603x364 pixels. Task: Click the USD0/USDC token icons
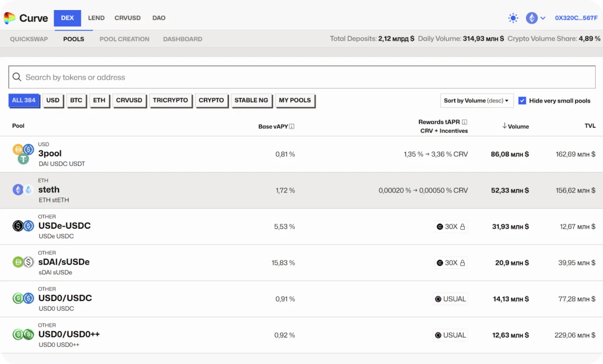(23, 298)
